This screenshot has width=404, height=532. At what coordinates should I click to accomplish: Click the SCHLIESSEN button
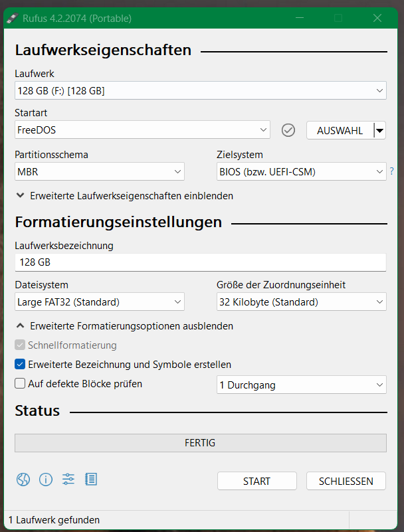(346, 481)
